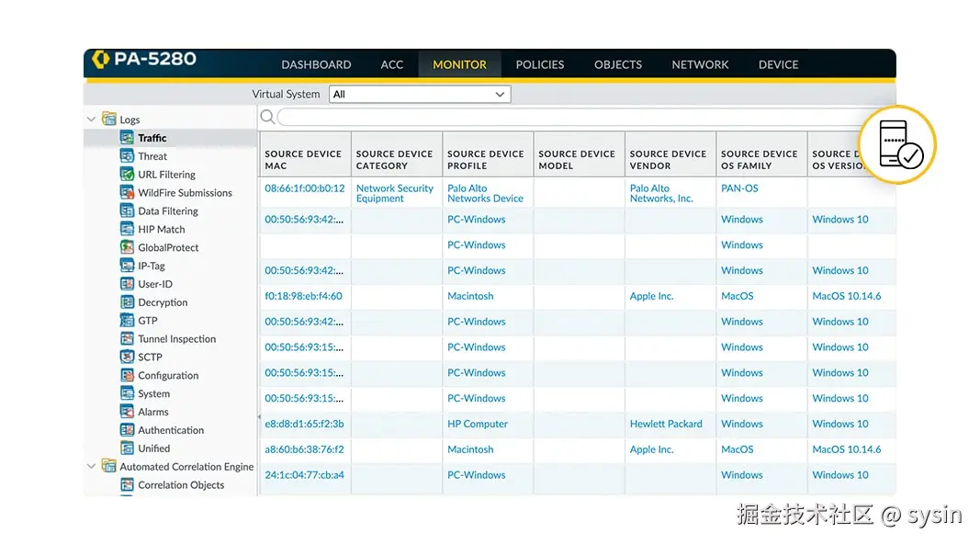Viewport: 980px width, 545px height.
Task: Switch to the ACC tab
Action: click(392, 64)
